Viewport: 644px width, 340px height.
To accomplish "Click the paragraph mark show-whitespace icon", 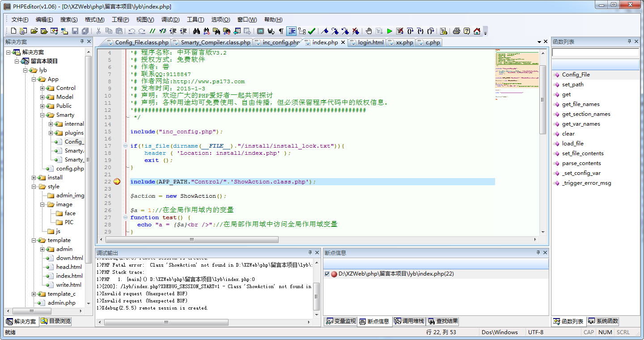I will [281, 31].
